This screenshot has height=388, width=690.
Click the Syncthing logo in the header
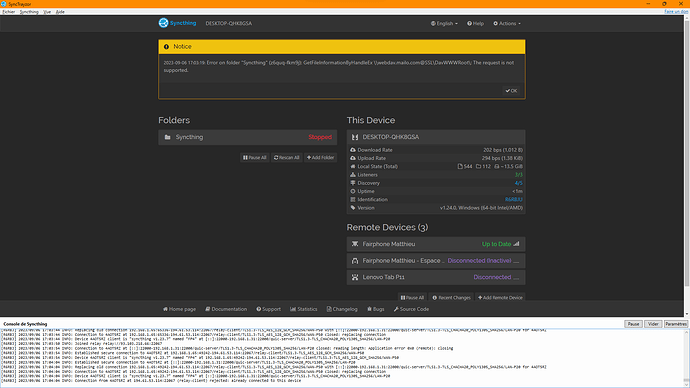click(x=177, y=23)
